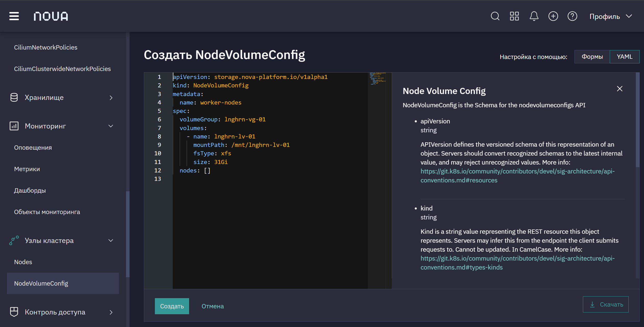
Task: Click the volume name lnghrn-lv-01
Action: point(235,136)
